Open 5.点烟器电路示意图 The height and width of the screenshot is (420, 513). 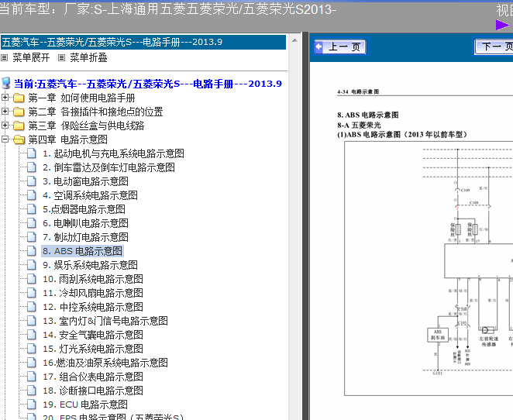pyautogui.click(x=84, y=209)
